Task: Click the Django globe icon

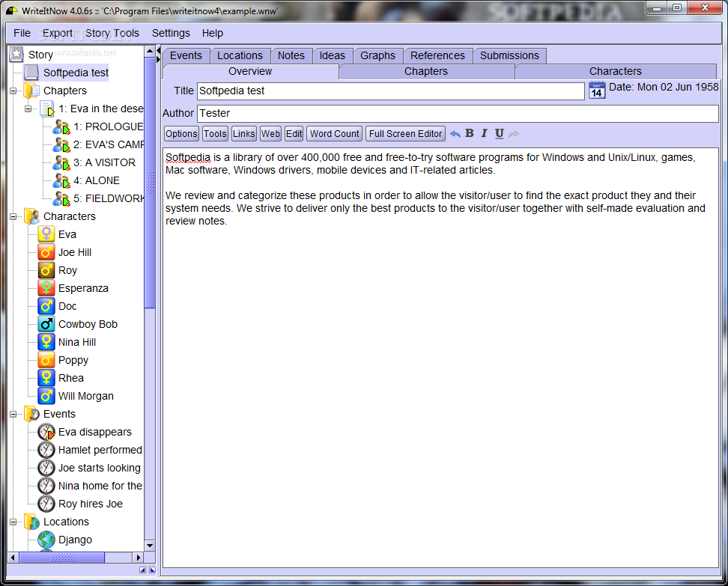Action: pos(46,540)
